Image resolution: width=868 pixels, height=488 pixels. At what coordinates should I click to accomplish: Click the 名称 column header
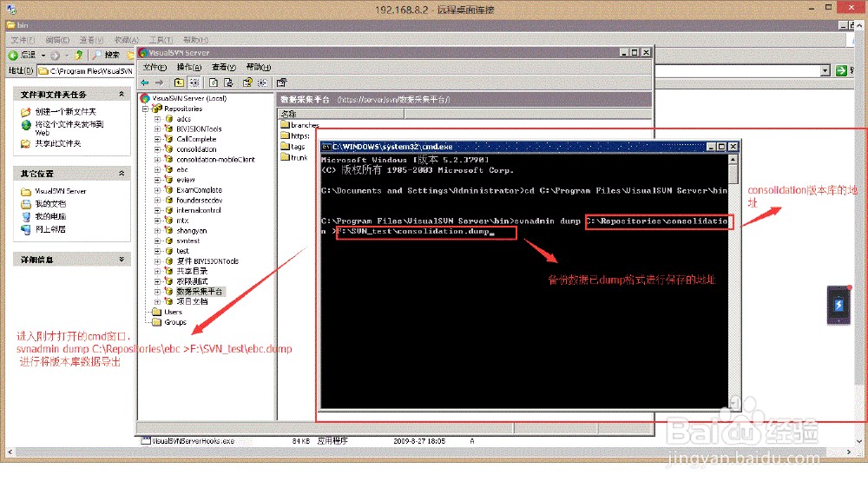click(341, 114)
